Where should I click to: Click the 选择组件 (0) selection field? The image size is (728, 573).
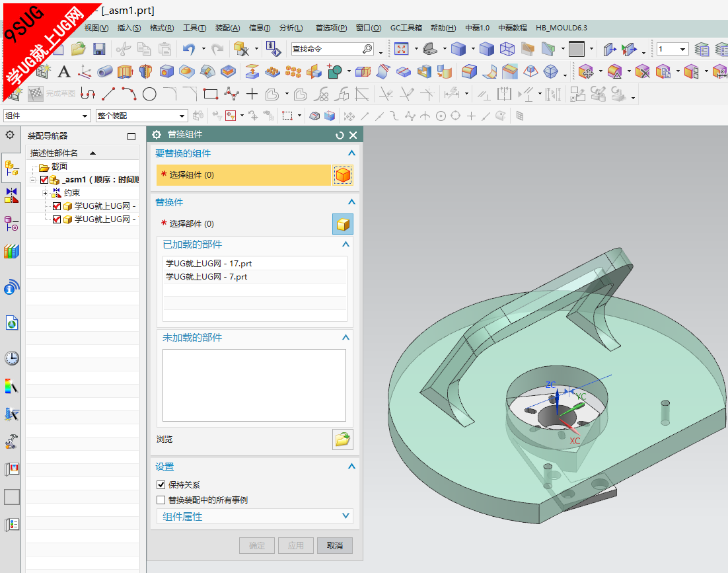point(243,175)
